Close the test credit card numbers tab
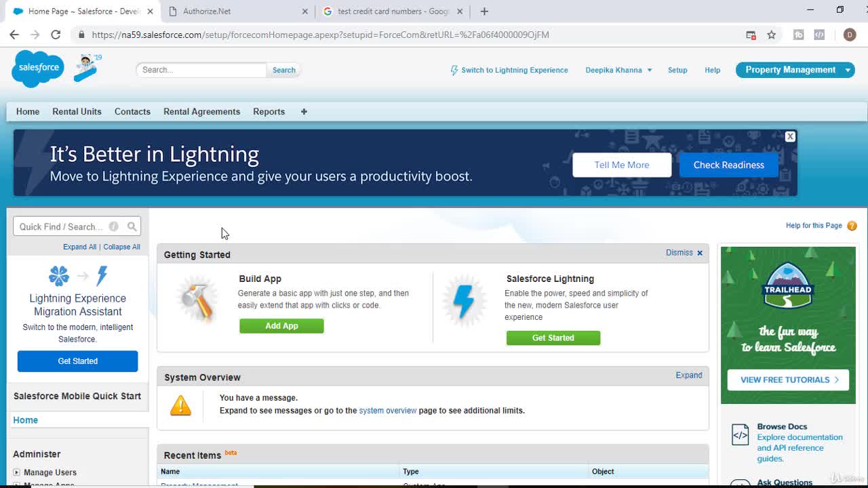Image resolution: width=868 pixels, height=488 pixels. pos(460,12)
